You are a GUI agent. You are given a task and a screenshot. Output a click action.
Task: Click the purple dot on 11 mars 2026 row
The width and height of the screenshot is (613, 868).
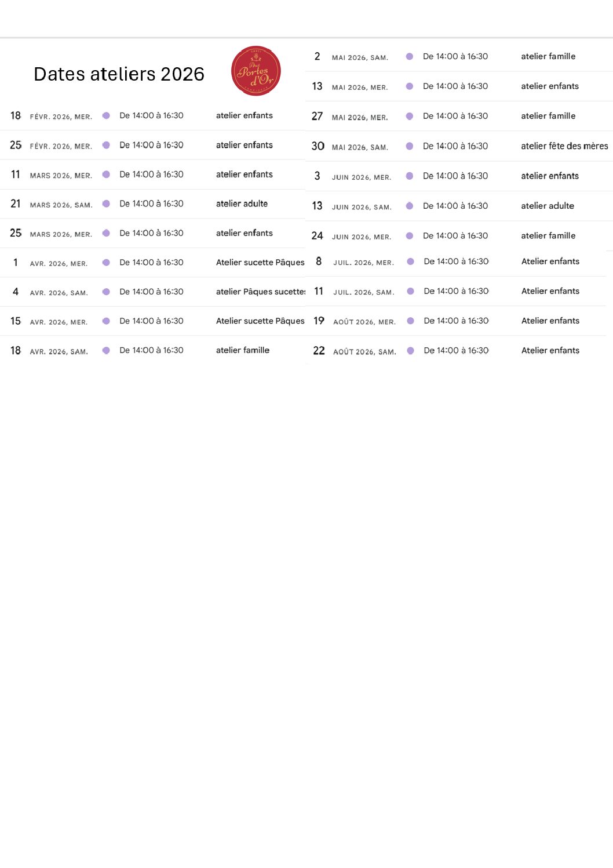tap(106, 174)
